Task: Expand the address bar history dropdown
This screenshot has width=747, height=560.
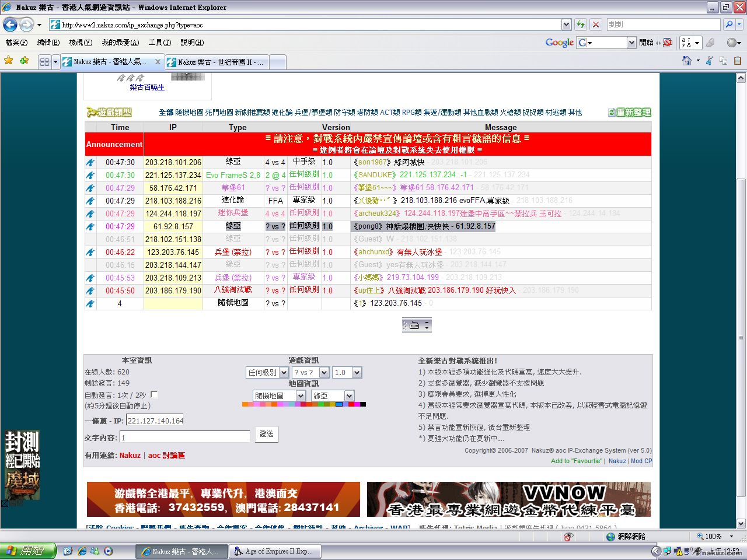Action: tap(566, 24)
